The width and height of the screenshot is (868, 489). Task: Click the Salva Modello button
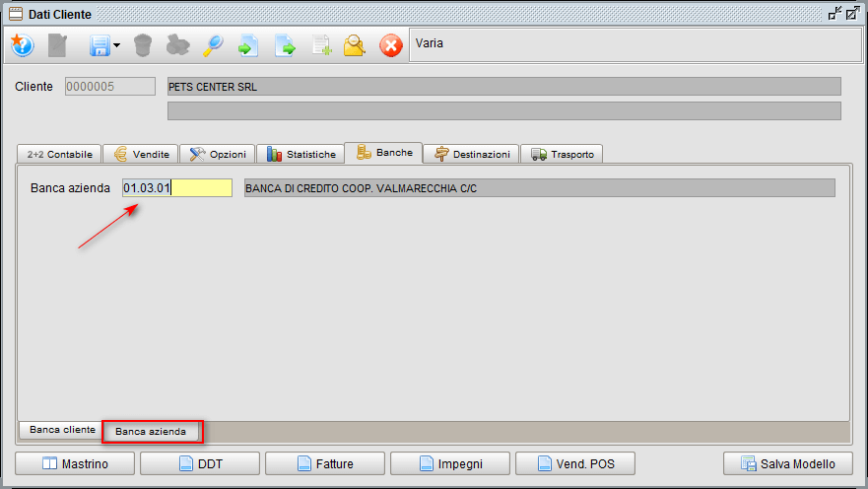click(x=788, y=463)
